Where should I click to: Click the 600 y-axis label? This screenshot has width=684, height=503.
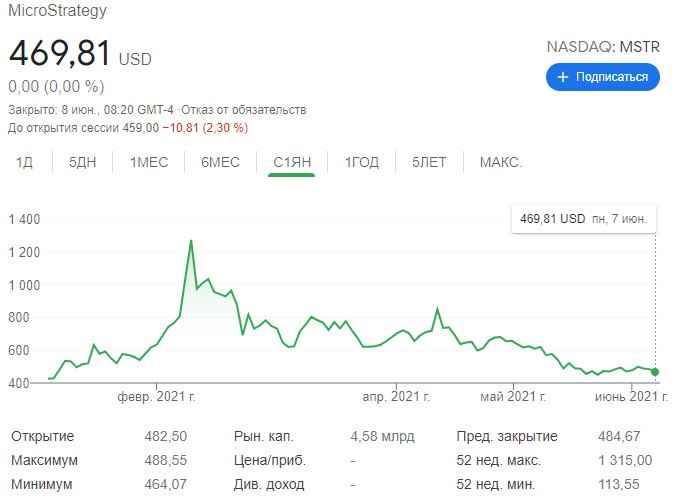pyautogui.click(x=19, y=350)
